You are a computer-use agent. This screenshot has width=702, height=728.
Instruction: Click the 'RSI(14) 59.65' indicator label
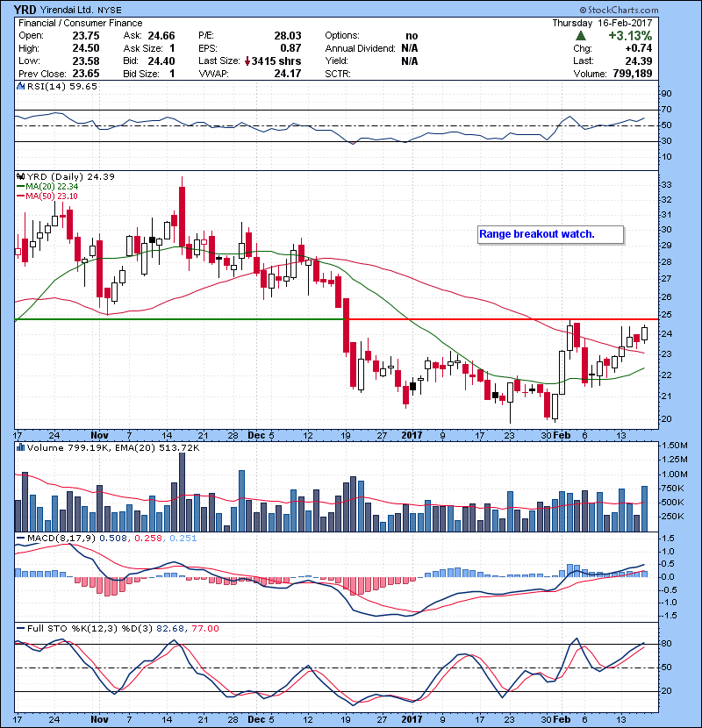62,86
